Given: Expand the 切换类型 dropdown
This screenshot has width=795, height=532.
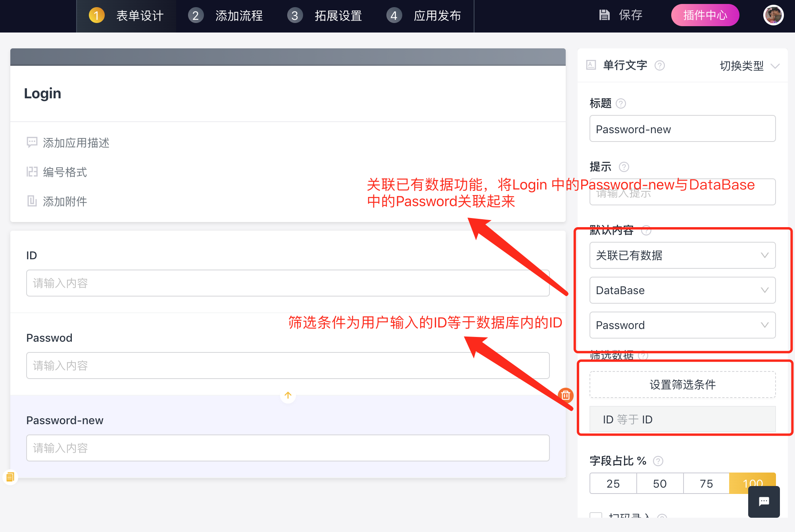Looking at the screenshot, I should point(750,66).
